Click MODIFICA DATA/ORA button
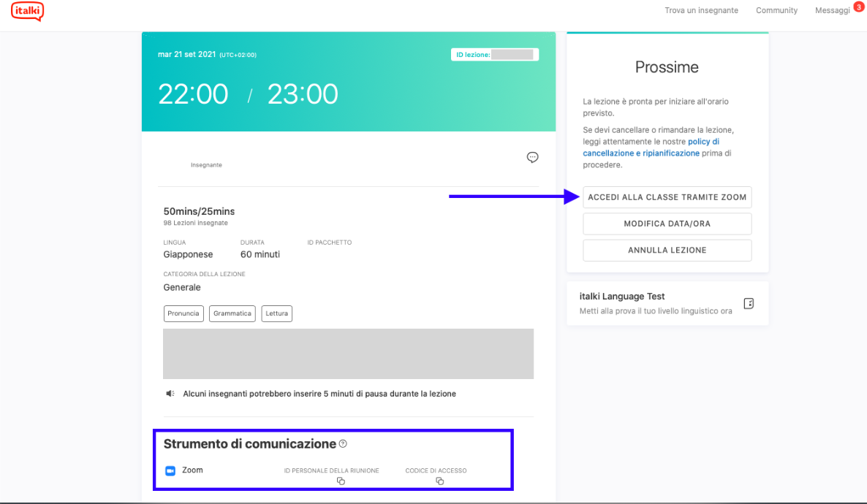 [667, 224]
